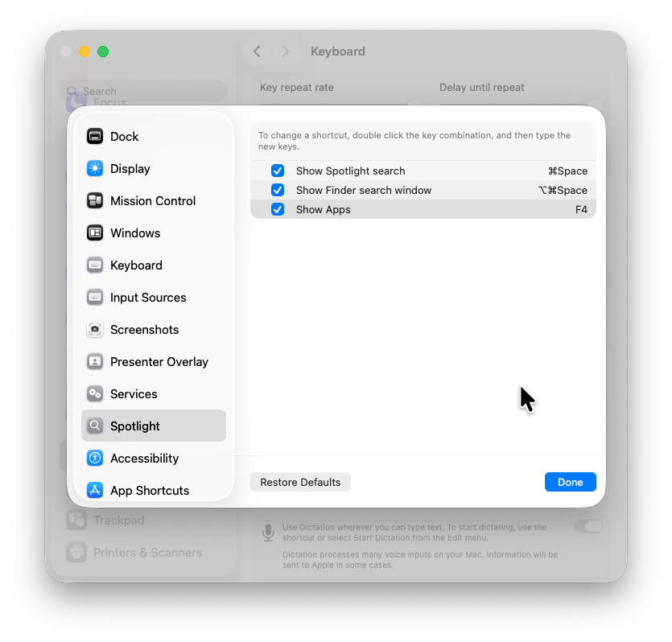672x642 pixels.
Task: Open the App Shortcuts icon
Action: (95, 491)
